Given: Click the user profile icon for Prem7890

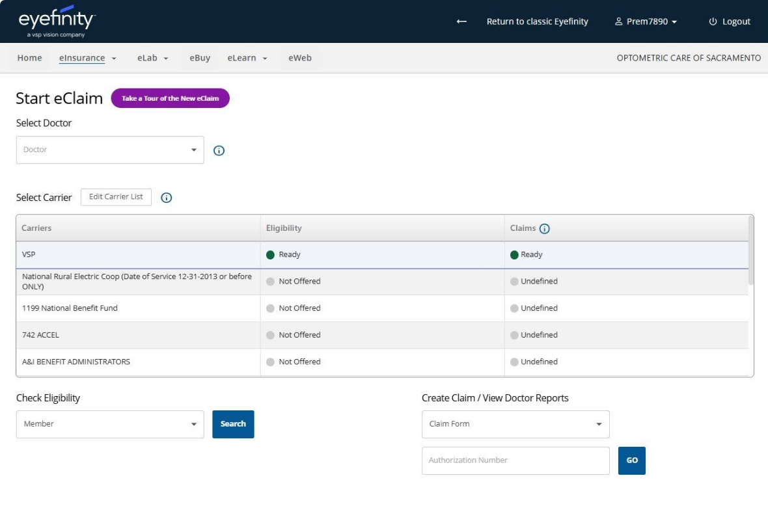Looking at the screenshot, I should click(618, 22).
